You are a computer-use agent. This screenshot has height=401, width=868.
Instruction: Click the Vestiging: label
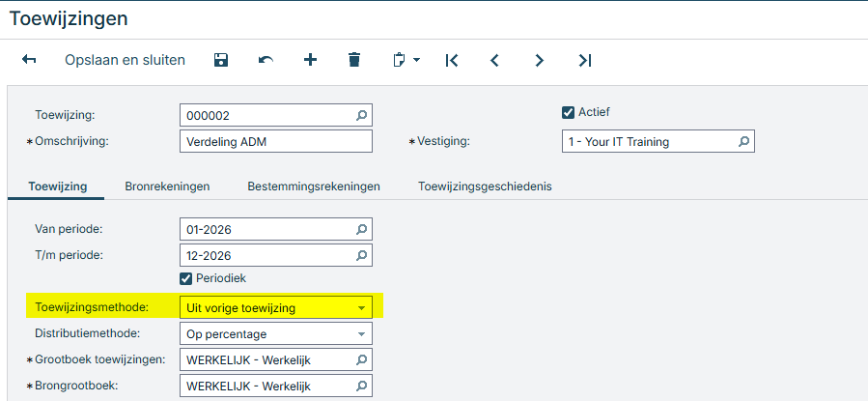[442, 141]
